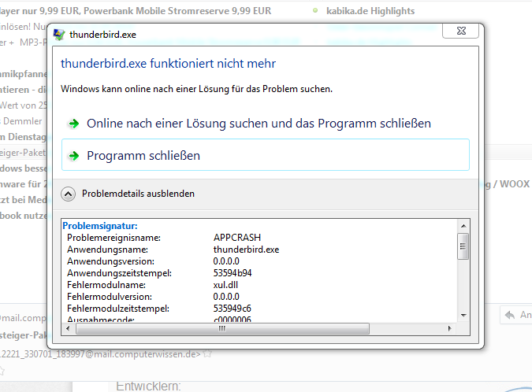Click vertical scrollbar thumb in details box
The height and width of the screenshot is (392, 532).
pyautogui.click(x=463, y=246)
